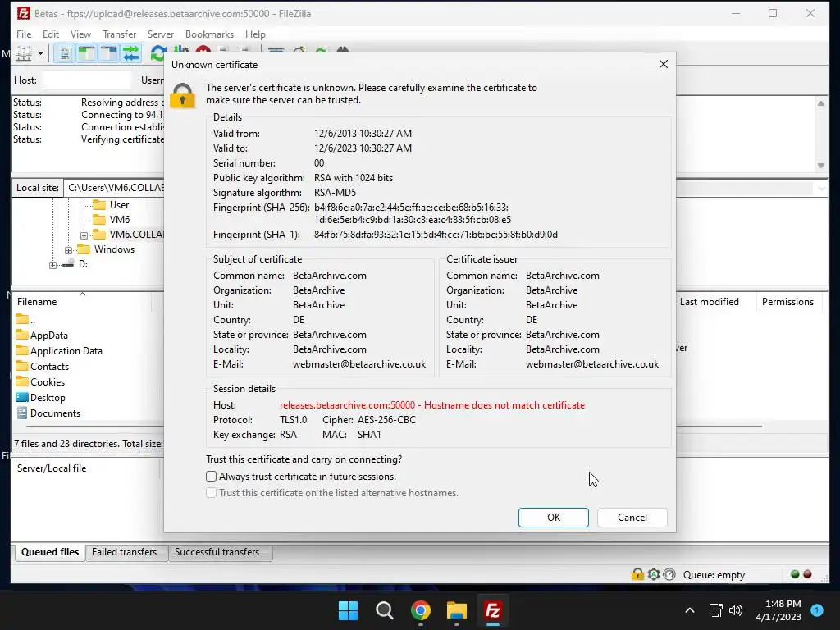Open File Explorer from taskbar
This screenshot has height=630, width=840.
coord(457,610)
